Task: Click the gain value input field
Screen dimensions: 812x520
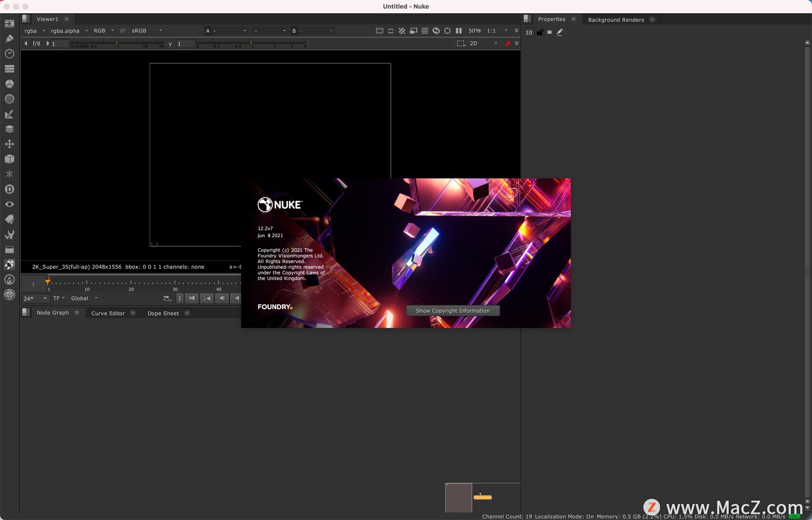Action: coord(60,44)
